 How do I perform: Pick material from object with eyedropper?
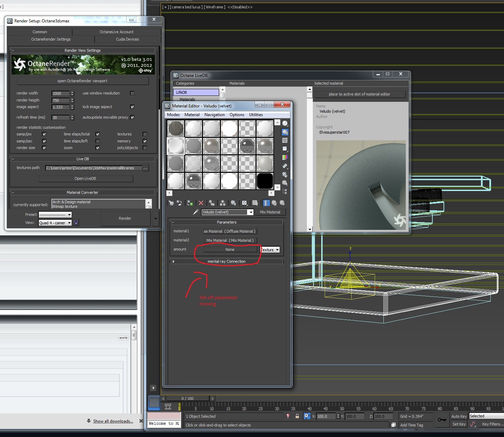coord(196,212)
